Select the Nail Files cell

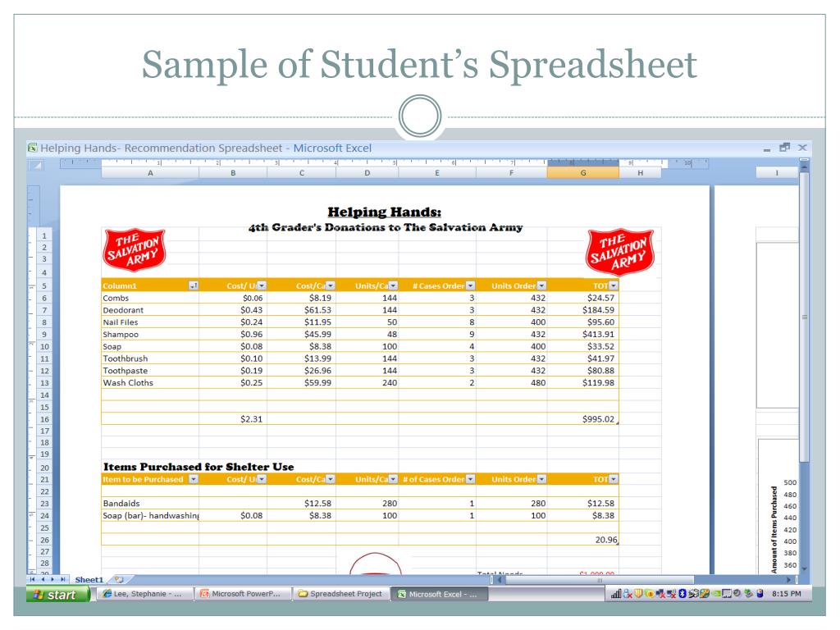(x=150, y=322)
